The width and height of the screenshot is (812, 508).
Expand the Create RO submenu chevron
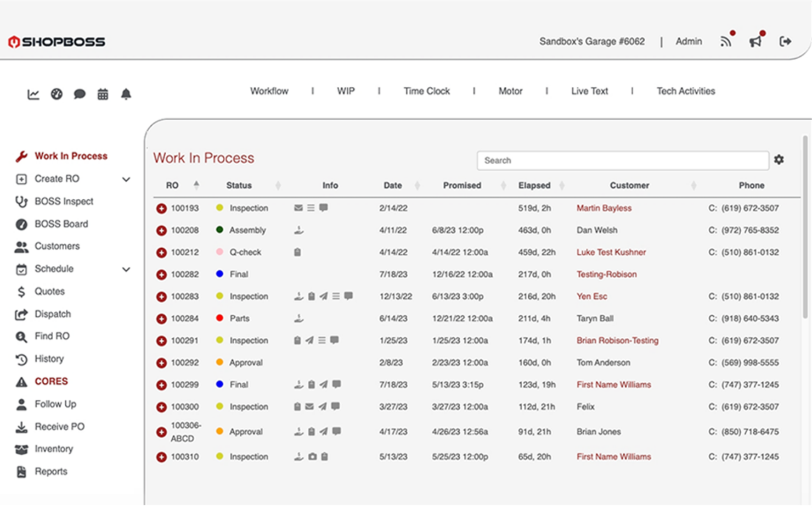tap(126, 179)
